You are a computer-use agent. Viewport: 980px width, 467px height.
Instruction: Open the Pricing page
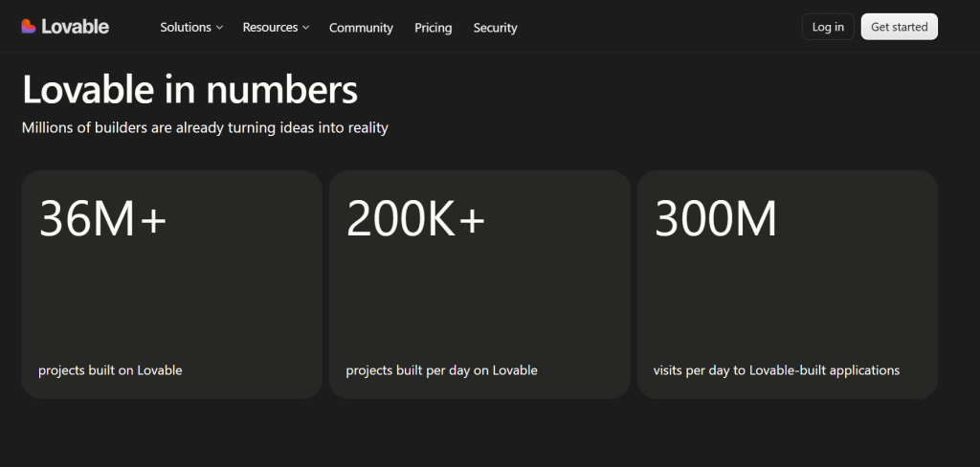click(434, 28)
